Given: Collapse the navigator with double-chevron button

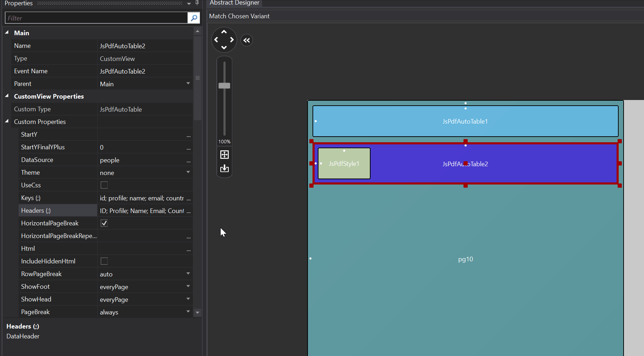Looking at the screenshot, I should pos(247,40).
